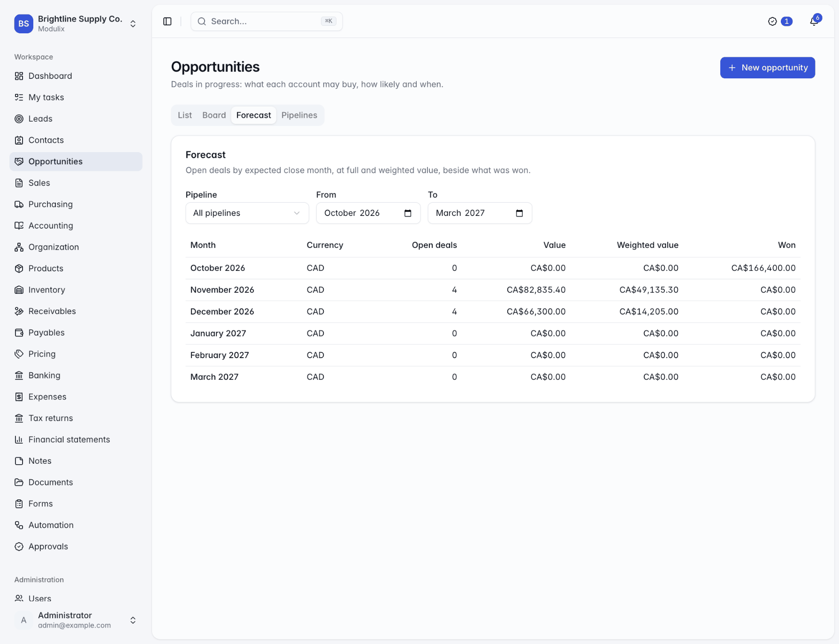
Task: Click the Won column header
Action: tap(787, 245)
